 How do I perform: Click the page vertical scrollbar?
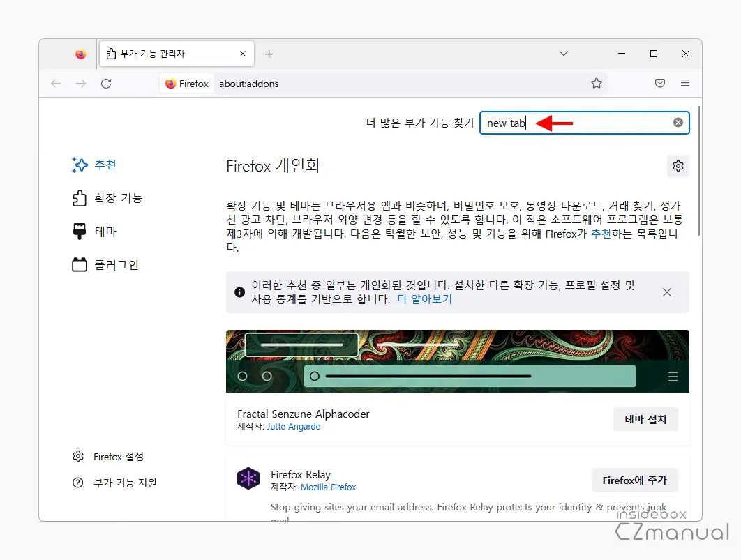point(699,171)
